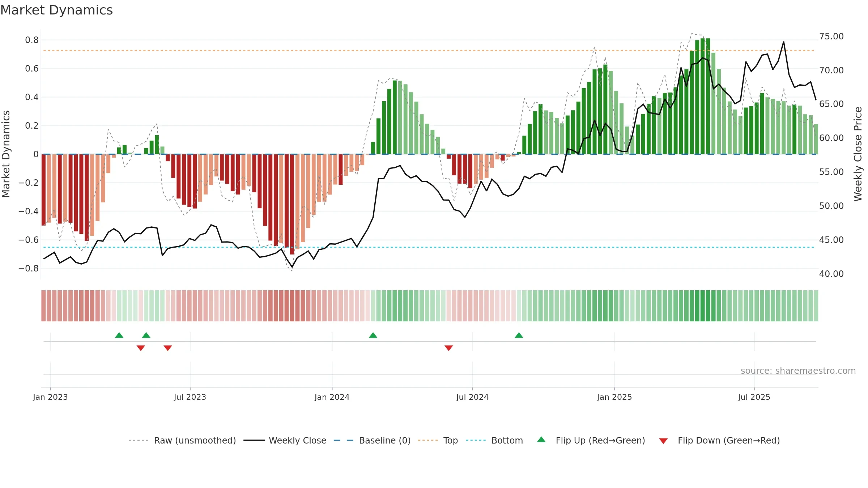Select the red flip-down marker just before Jul 2023
Viewport: 868px width, 488px height.
click(x=168, y=348)
